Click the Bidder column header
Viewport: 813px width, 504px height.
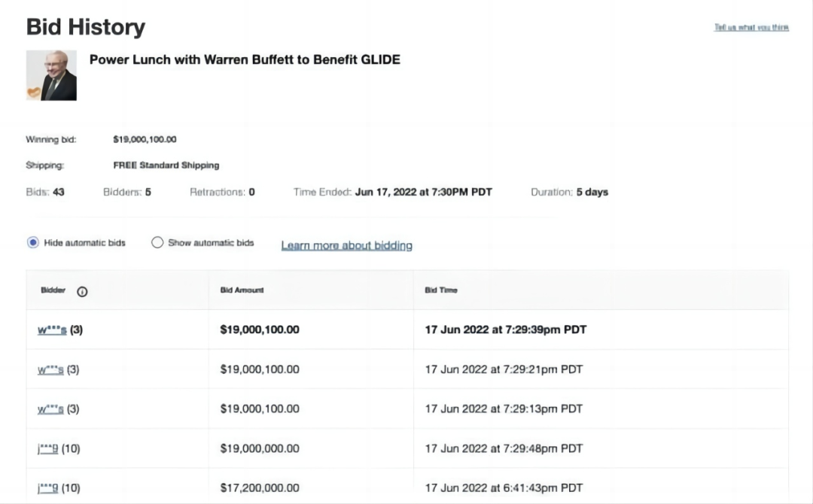(x=53, y=290)
